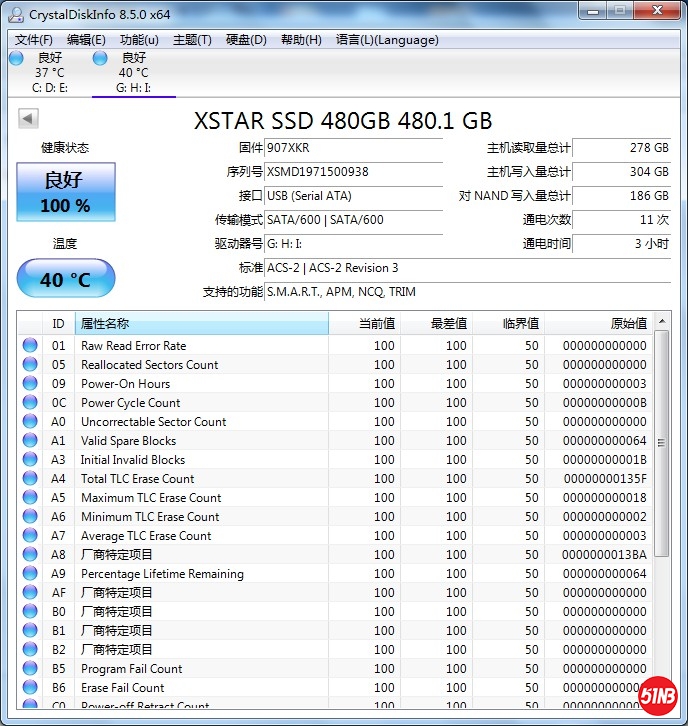Screen dimensions: 688x726
Task: Open the 文件(F) menu
Action: pyautogui.click(x=34, y=40)
